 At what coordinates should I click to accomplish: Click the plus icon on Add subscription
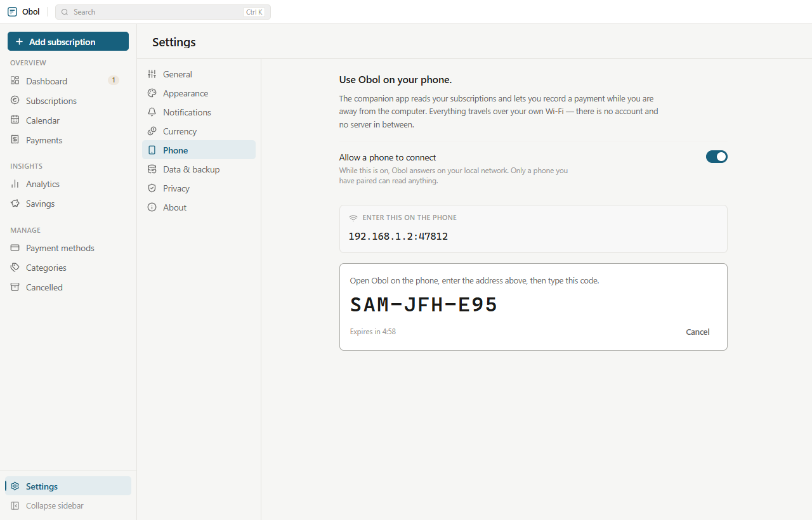click(19, 42)
